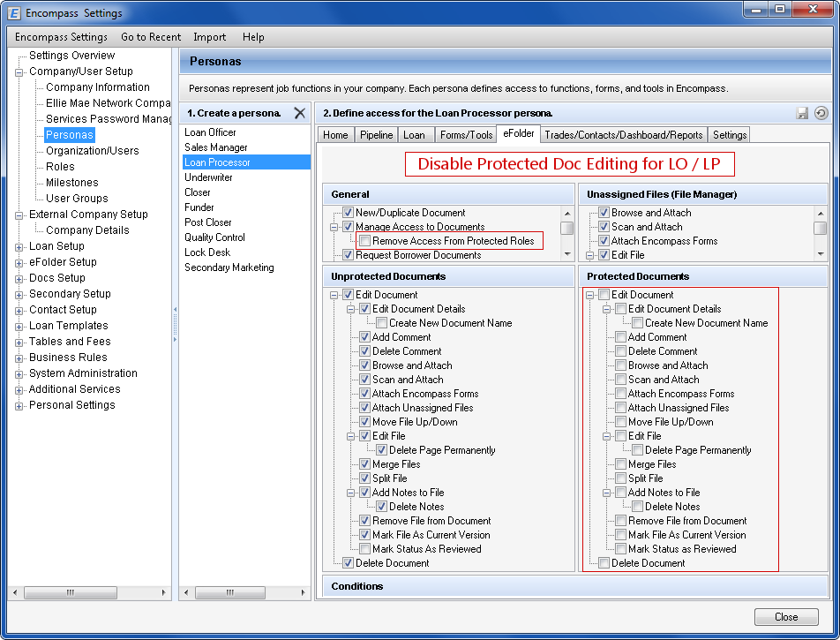Click General panel scroll down arrow

pyautogui.click(x=567, y=254)
